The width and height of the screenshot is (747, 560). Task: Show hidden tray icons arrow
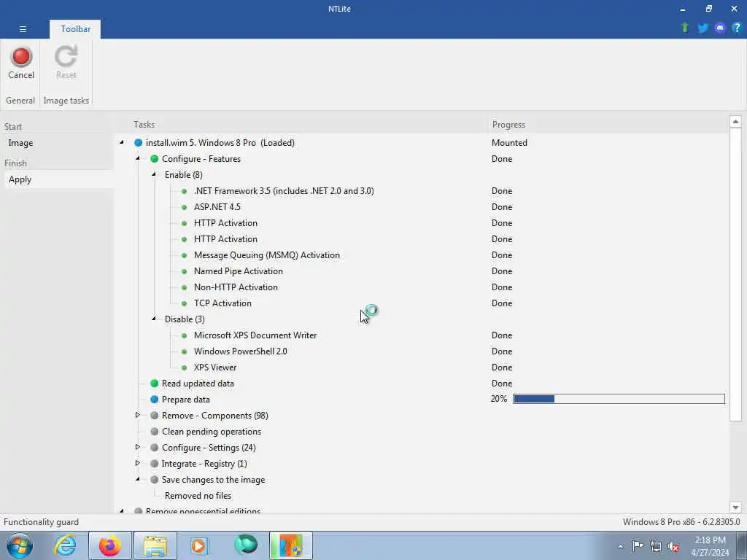(620, 546)
